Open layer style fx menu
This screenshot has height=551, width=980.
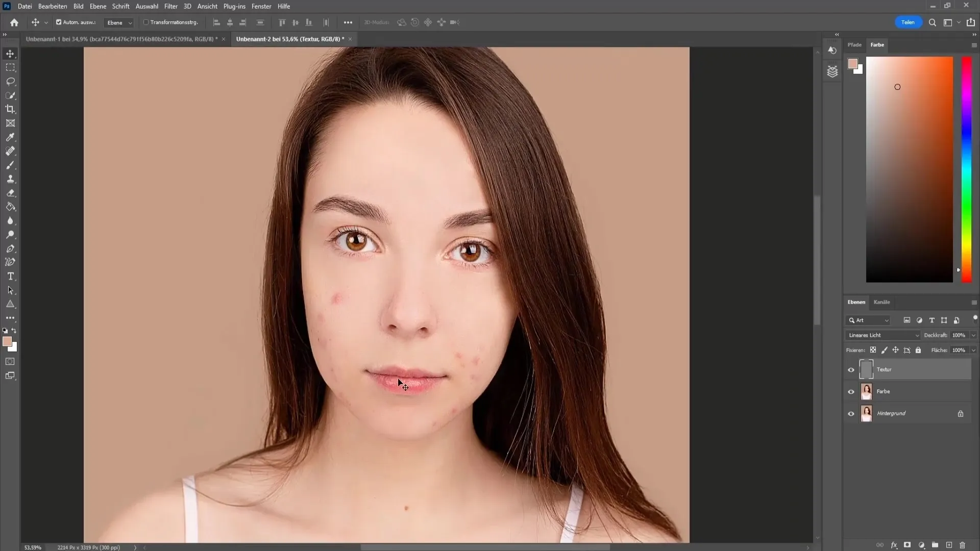coord(894,545)
